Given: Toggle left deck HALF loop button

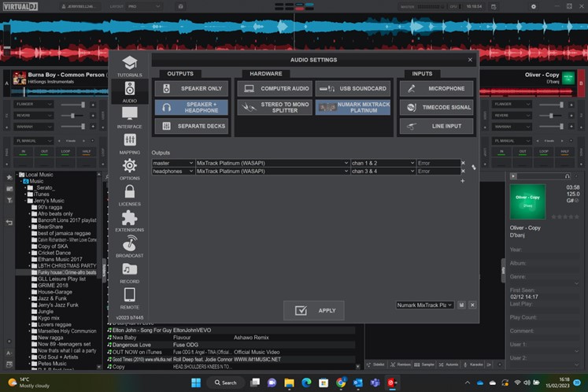Looking at the screenshot, I should coord(87,152).
